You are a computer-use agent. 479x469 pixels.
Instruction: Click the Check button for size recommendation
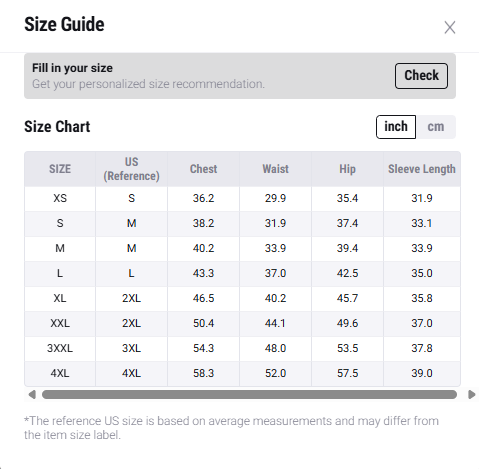(421, 76)
